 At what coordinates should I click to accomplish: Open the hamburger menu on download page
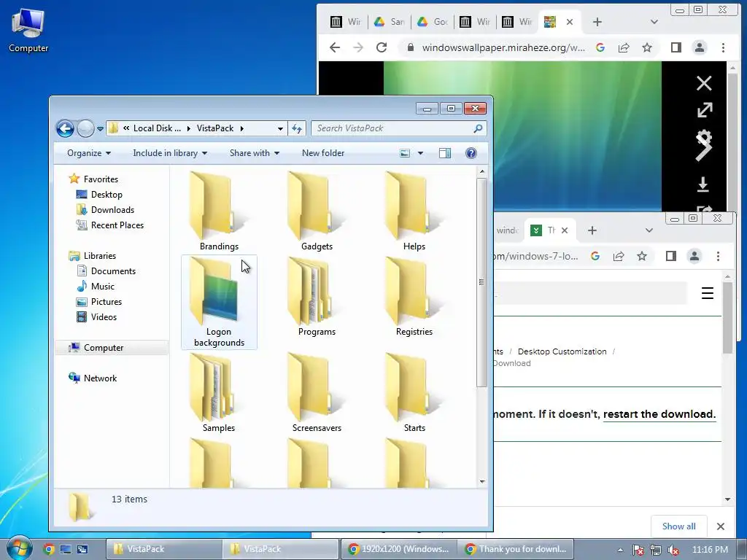(708, 293)
